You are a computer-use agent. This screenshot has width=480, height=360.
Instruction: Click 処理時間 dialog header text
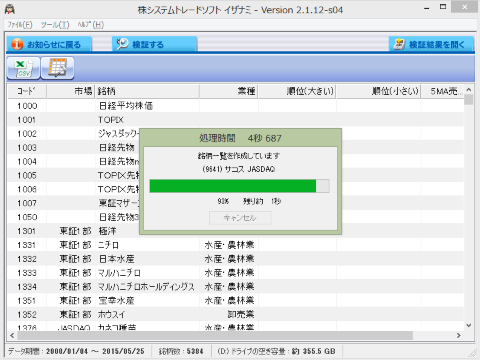(x=240, y=138)
